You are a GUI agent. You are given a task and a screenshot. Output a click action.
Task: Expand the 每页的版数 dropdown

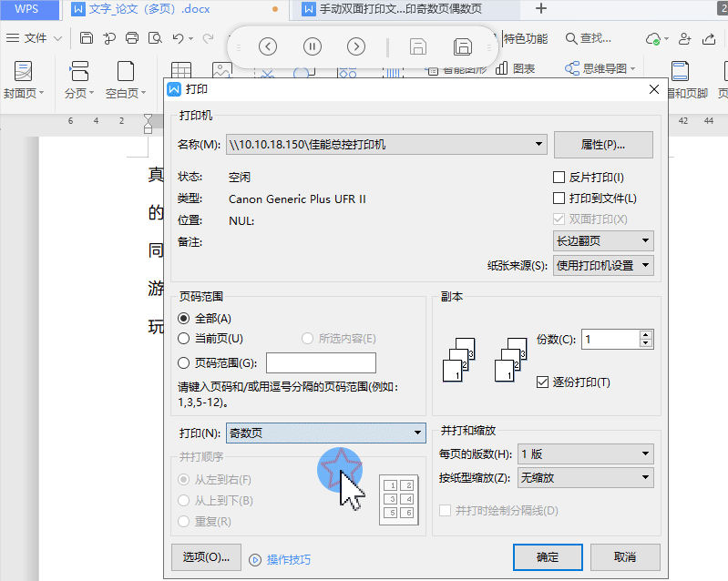tap(645, 454)
